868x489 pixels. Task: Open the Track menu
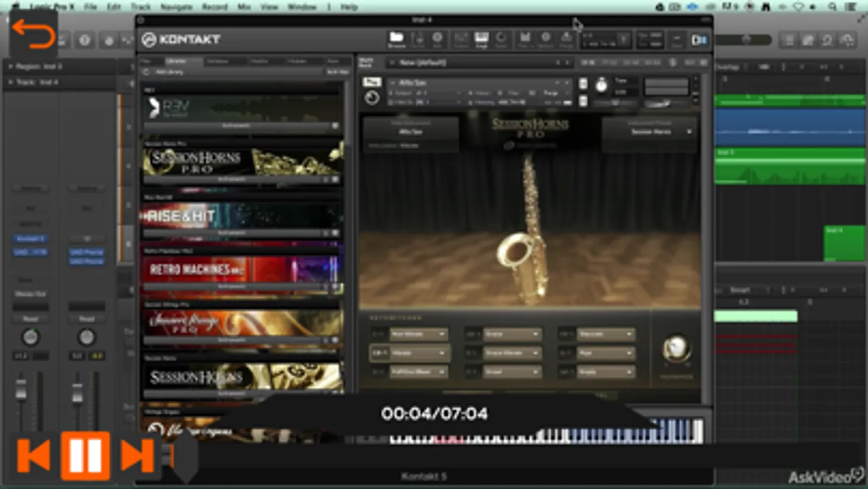[141, 7]
